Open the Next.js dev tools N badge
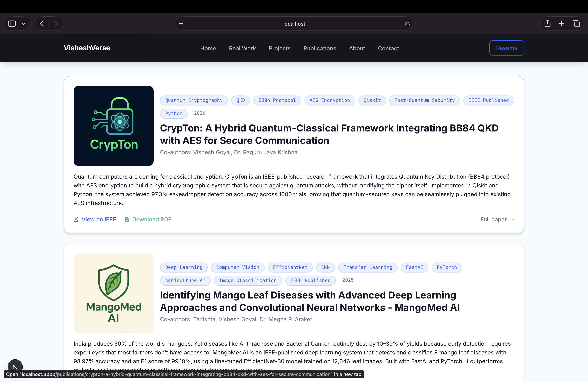Screen dimensions: 588x382 [15, 367]
